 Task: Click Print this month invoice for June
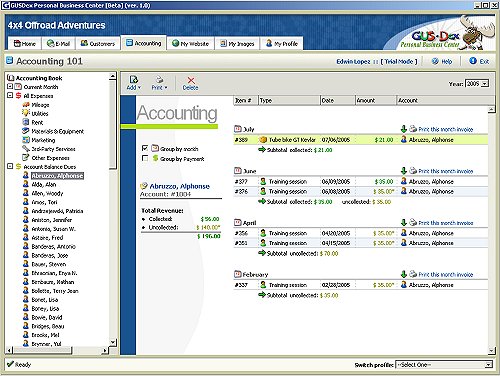tap(446, 171)
